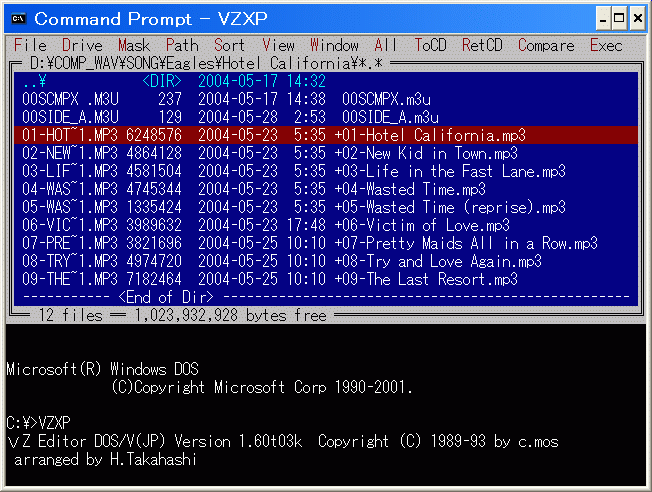Viewport: 652px width, 492px height.
Task: Go to parent directory entry
Action: pos(38,81)
